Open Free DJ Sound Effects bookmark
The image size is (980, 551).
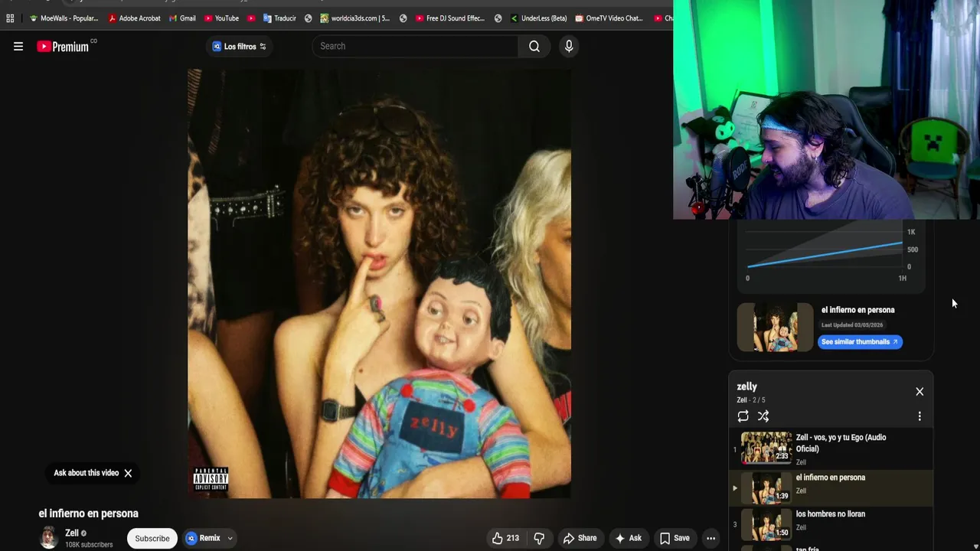(x=450, y=18)
